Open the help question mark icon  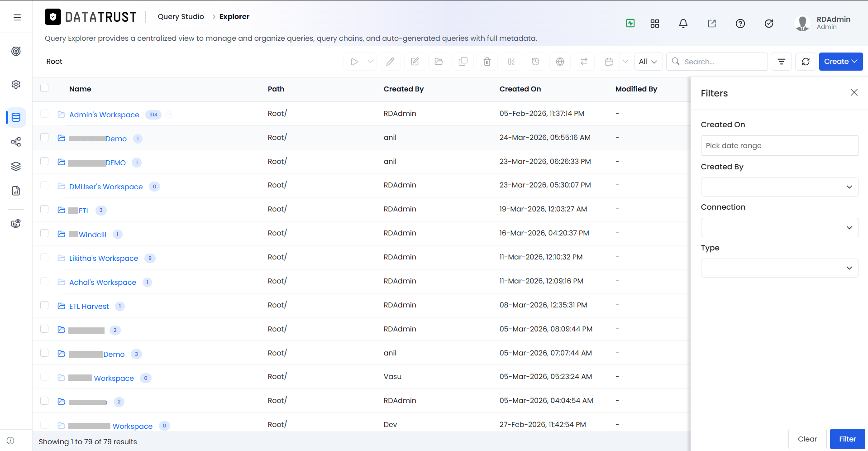[x=740, y=24]
